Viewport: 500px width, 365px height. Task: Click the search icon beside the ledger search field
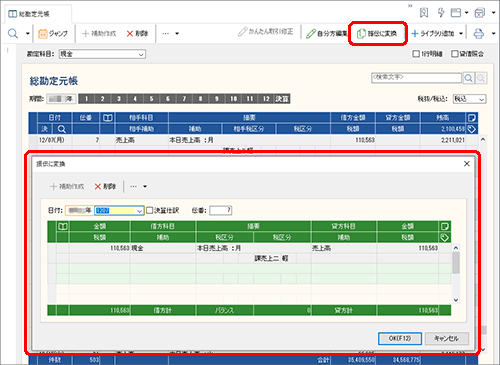[469, 78]
